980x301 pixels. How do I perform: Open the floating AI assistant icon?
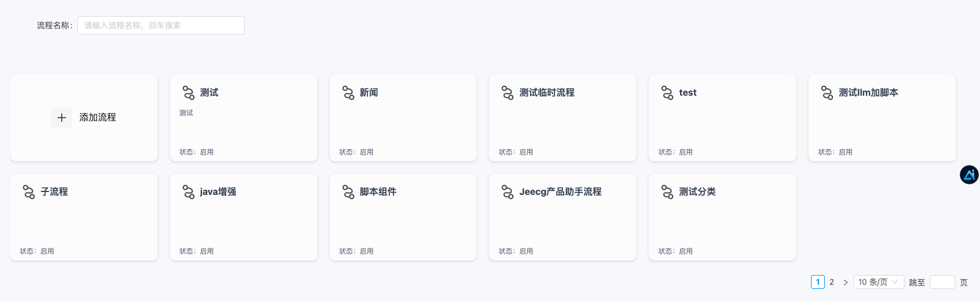click(969, 175)
